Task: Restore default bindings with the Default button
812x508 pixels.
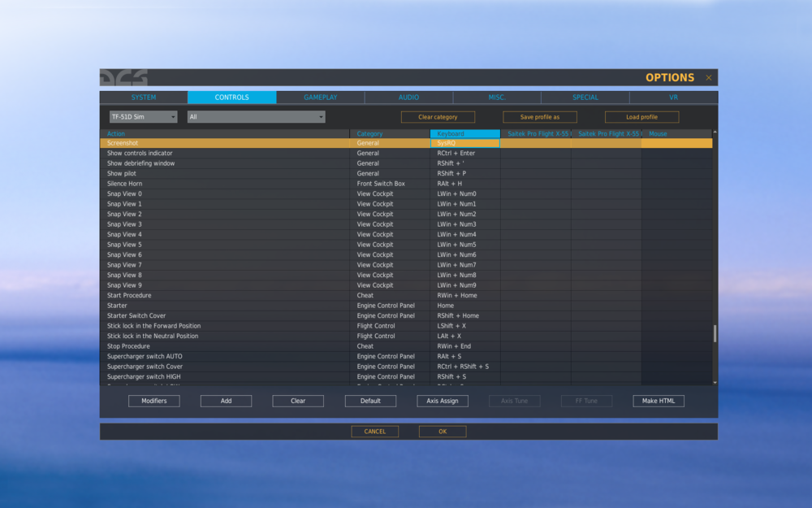Action: tap(370, 400)
